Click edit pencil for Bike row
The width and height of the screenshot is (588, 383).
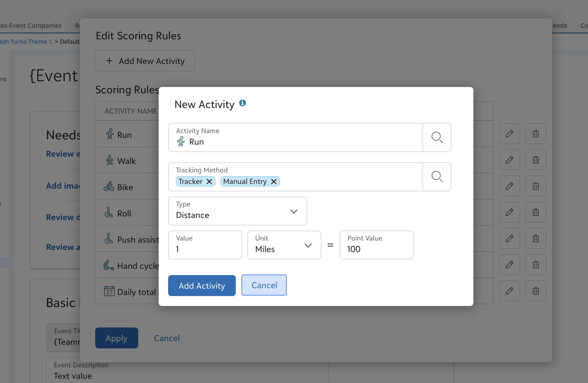(509, 186)
